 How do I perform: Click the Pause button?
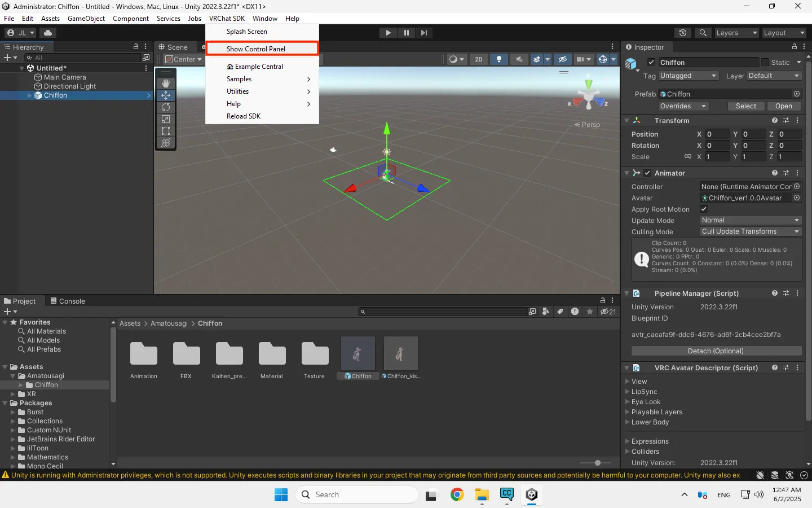pos(406,33)
